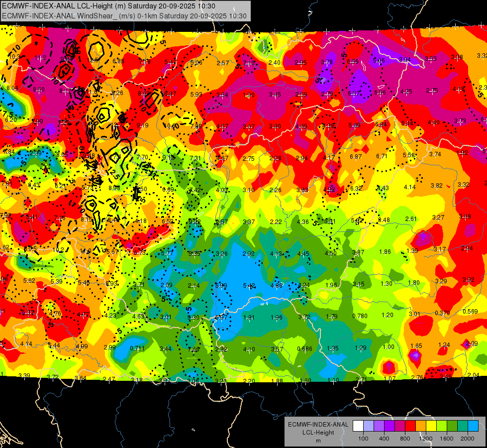Click the wind shear value '6.20'
The image size is (487, 448).
click(10, 119)
